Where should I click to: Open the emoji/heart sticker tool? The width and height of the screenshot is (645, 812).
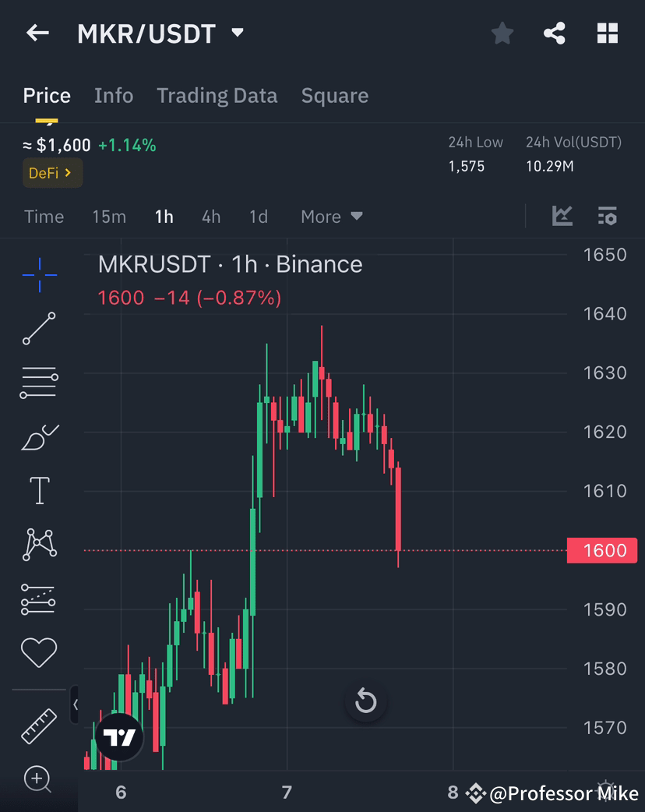click(x=39, y=652)
